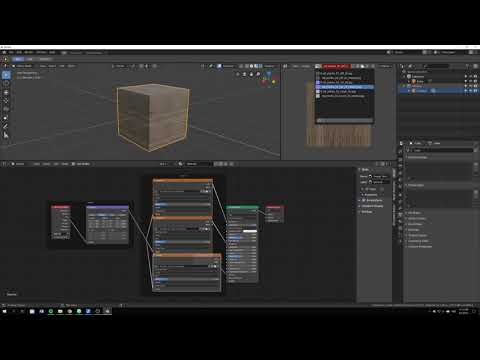The image size is (480, 360).
Task: Select the Move tool in viewport toolbar
Action: (x=6, y=92)
